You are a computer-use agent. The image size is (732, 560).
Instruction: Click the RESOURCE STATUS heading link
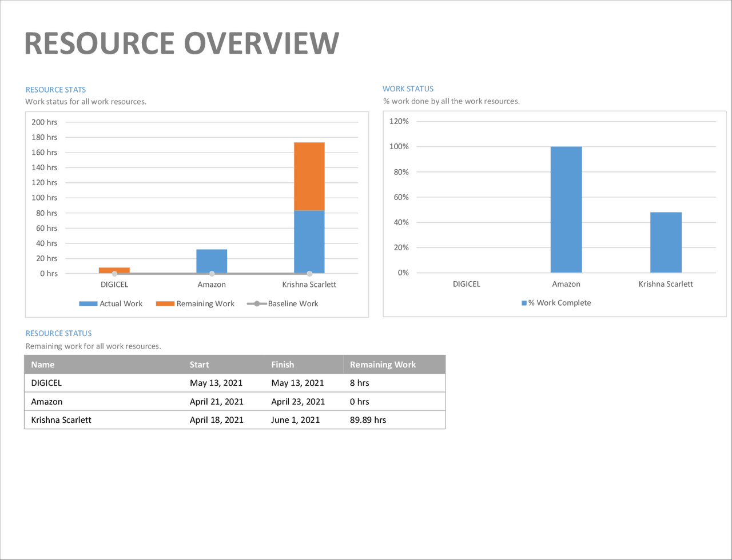pos(58,333)
